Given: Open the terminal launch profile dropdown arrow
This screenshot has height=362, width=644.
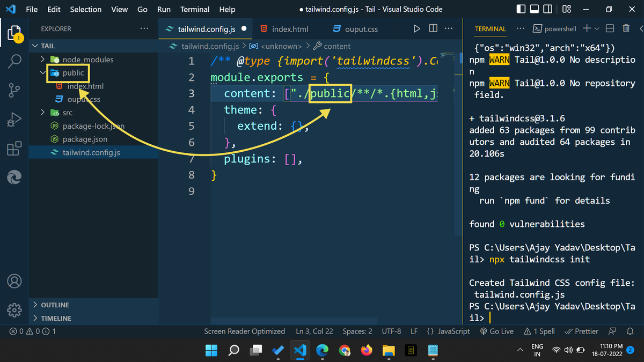Looking at the screenshot, I should pyautogui.click(x=597, y=28).
